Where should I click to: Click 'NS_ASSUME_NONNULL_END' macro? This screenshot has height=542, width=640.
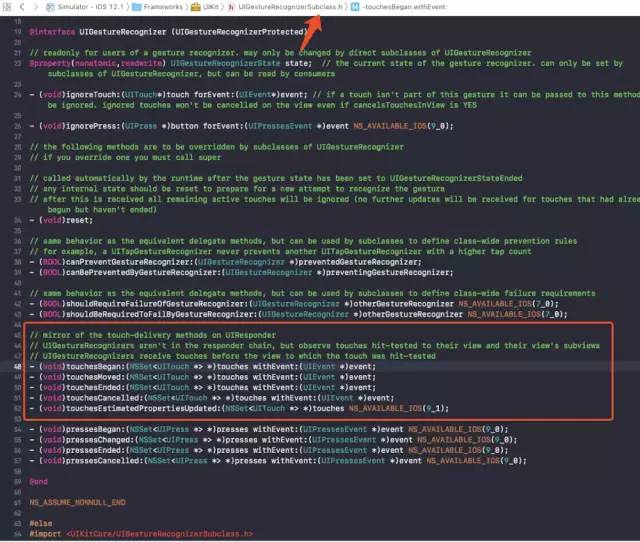[x=78, y=502]
